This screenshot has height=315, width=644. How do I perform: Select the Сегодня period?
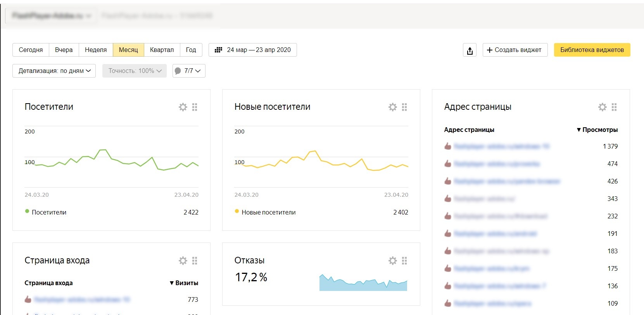click(31, 50)
